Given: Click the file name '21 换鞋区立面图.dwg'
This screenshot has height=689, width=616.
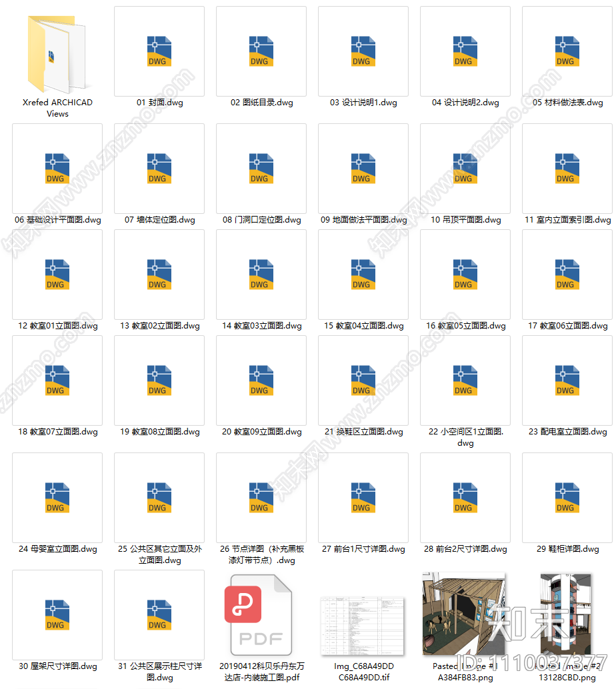Looking at the screenshot, I should tap(363, 432).
